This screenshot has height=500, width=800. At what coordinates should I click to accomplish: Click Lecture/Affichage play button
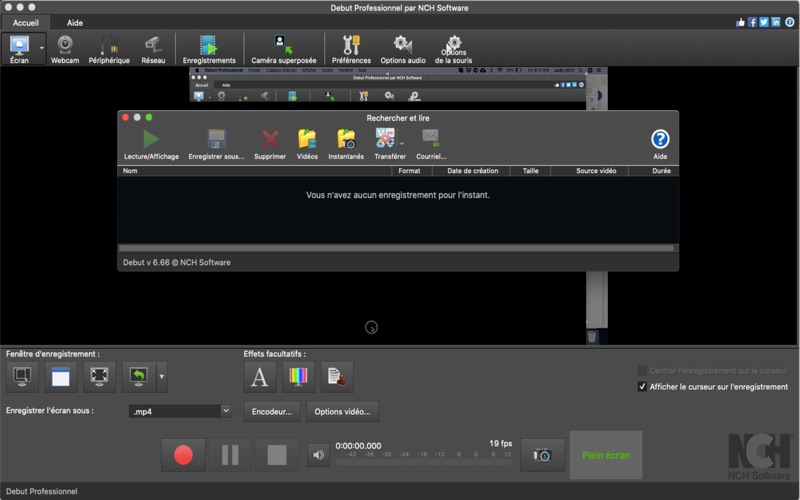(x=151, y=144)
